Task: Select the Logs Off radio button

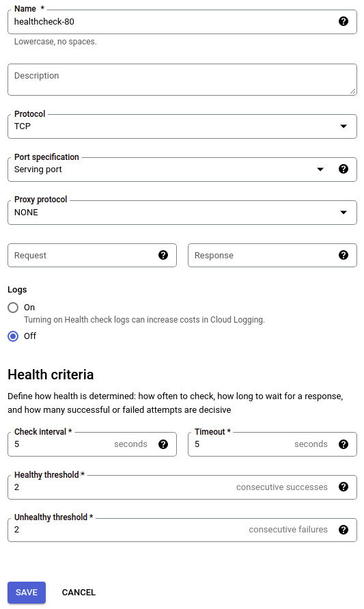Action: [x=13, y=336]
